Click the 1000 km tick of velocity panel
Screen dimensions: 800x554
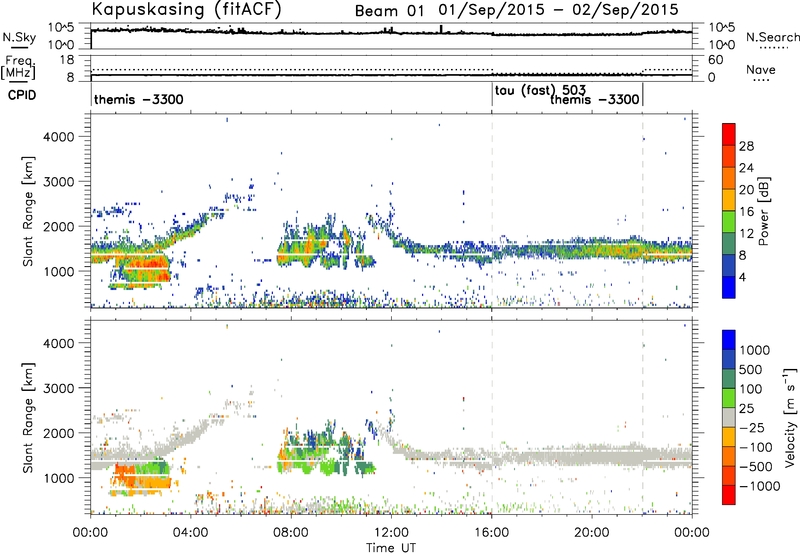click(x=59, y=478)
